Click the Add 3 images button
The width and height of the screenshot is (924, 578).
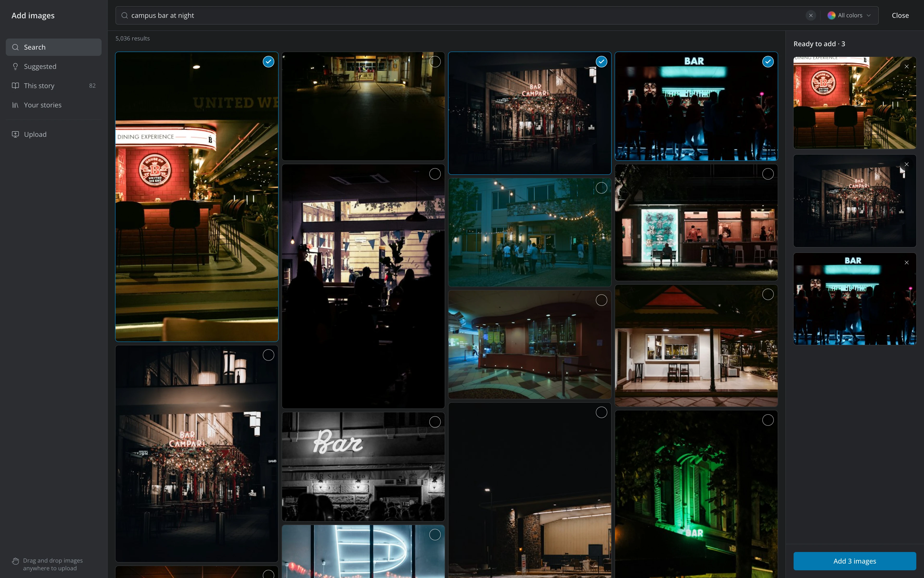(854, 561)
